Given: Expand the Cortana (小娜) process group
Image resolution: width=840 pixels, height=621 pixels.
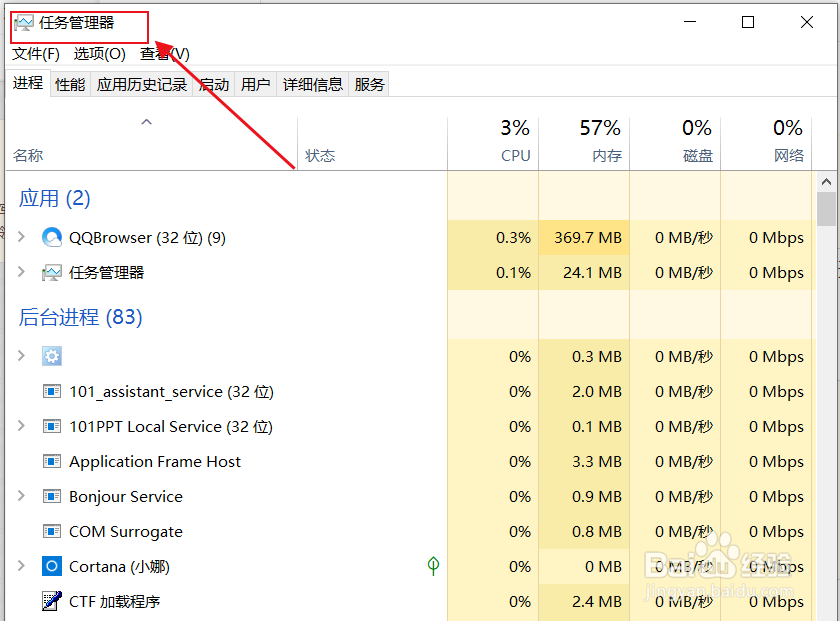Looking at the screenshot, I should coord(21,567).
